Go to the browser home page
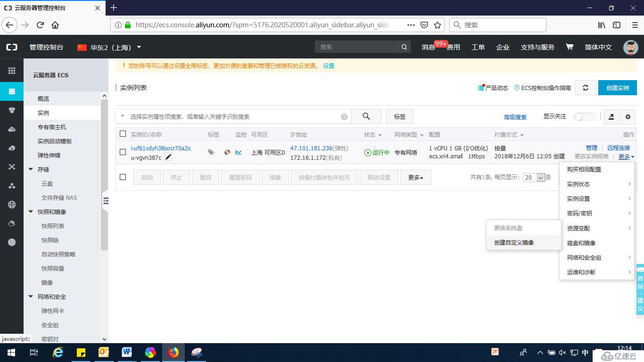Screen dimensions: 644x362 [55, 25]
